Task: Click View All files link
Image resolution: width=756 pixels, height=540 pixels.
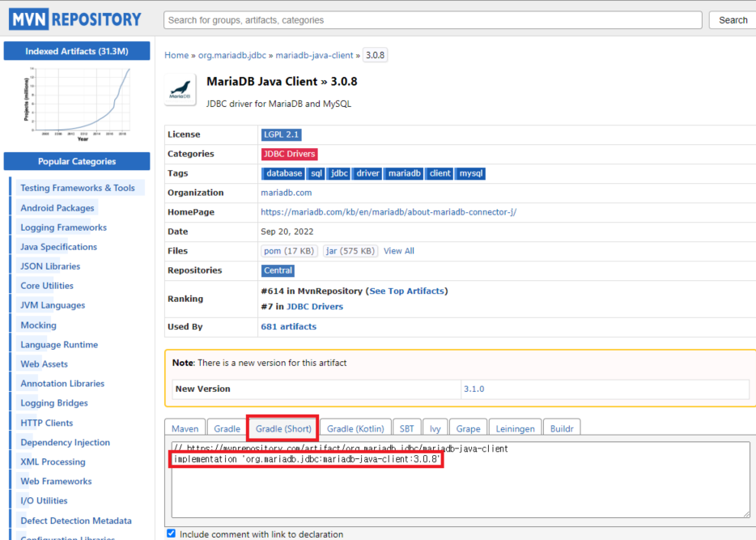Action: tap(399, 251)
